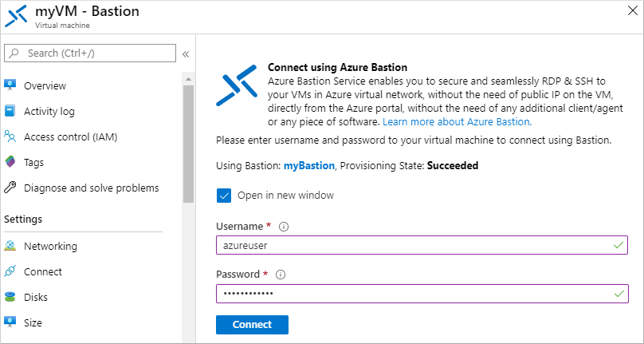Screen dimensions: 644x344
Task: Click the Disks icon in sidebar
Action: [x=10, y=297]
